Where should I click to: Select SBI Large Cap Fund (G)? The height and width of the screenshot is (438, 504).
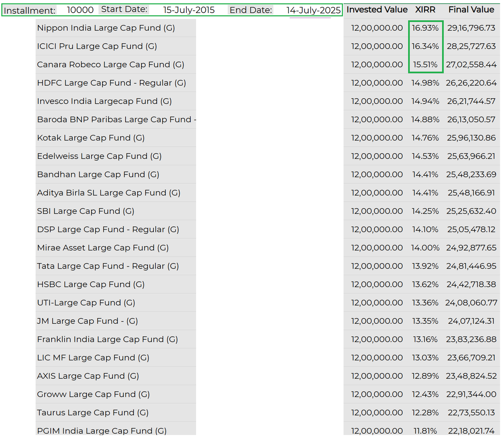click(86, 211)
